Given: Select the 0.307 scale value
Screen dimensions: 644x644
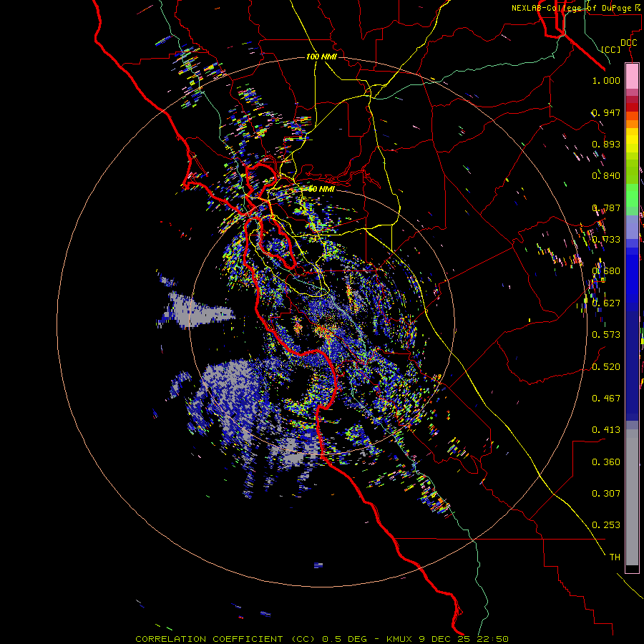Looking at the screenshot, I should coord(606,494).
